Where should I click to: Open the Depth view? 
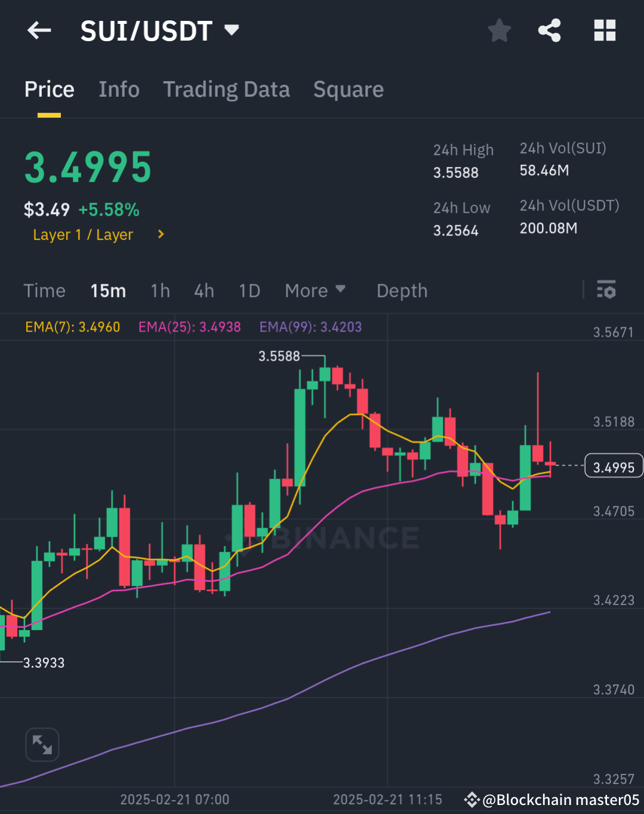click(x=402, y=290)
